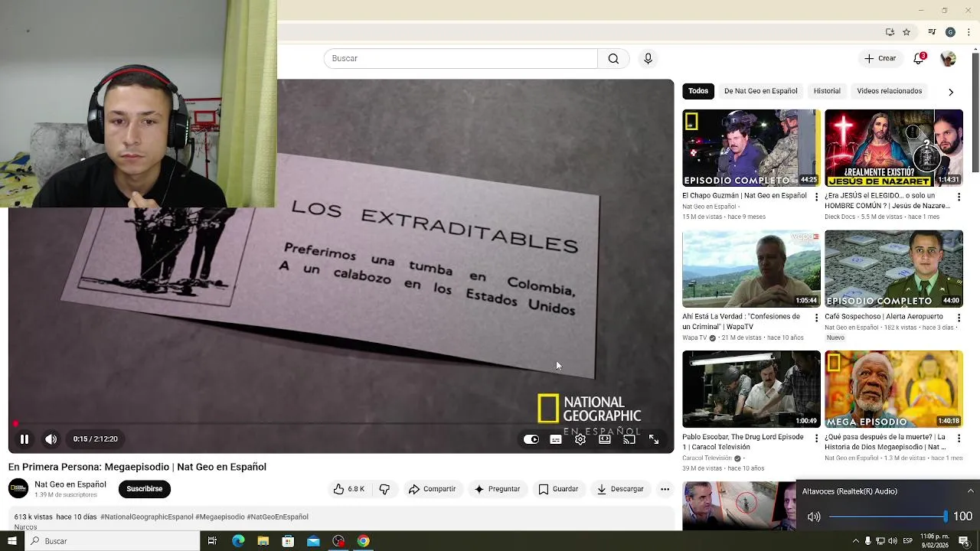Click install app icon in address bar

coord(890,32)
